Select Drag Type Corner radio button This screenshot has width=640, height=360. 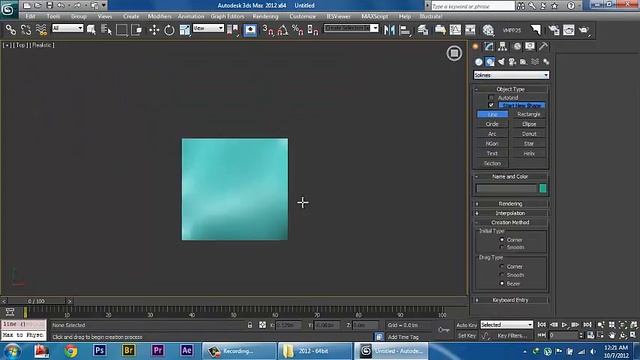pos(502,267)
